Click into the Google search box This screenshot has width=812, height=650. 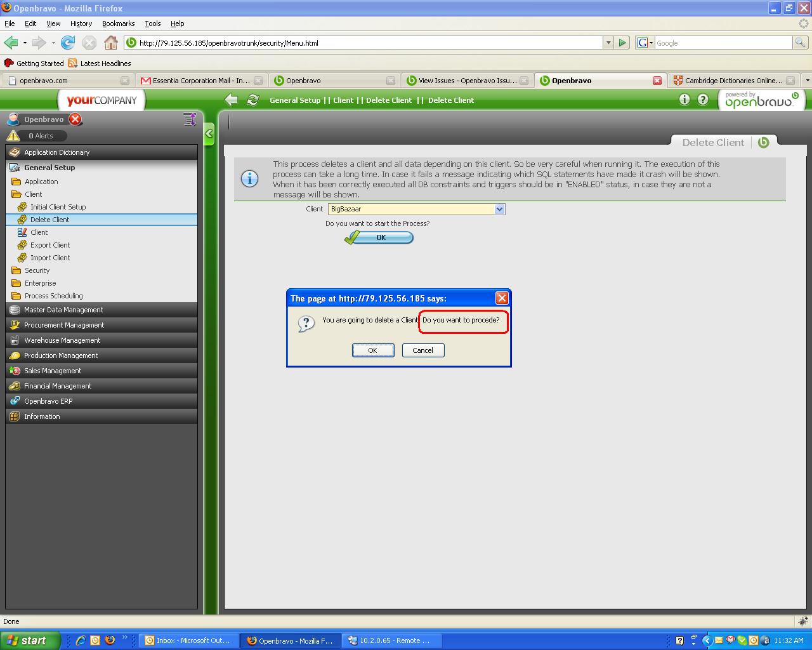coord(723,43)
